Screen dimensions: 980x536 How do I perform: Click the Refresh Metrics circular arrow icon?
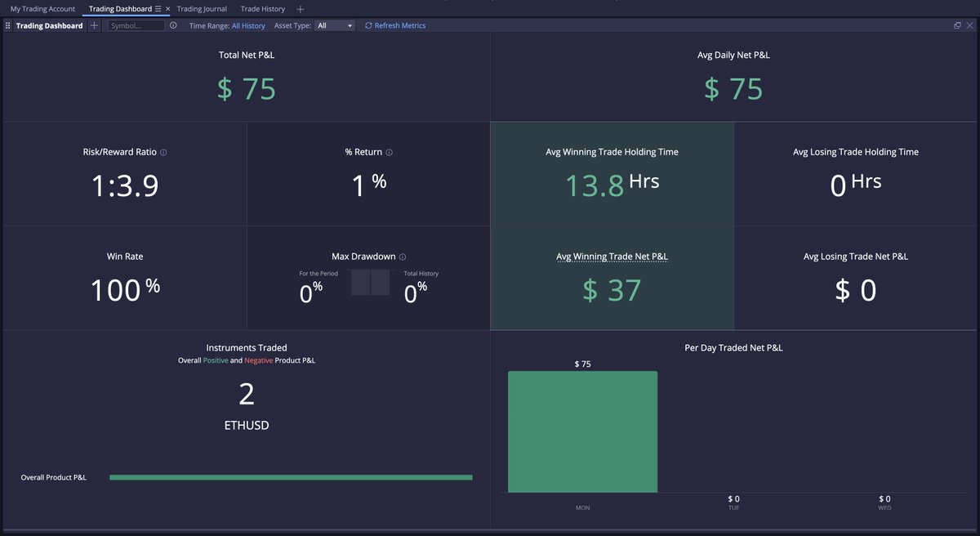click(x=369, y=25)
